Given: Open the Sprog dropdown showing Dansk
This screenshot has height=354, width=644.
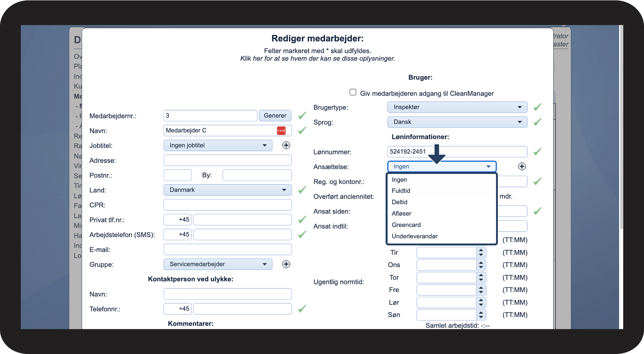Looking at the screenshot, I should (x=457, y=122).
